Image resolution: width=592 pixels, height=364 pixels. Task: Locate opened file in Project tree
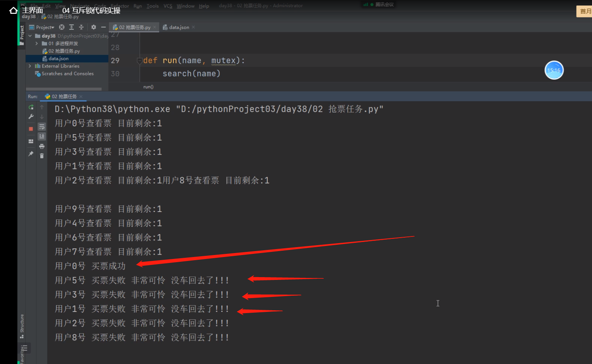[62, 27]
